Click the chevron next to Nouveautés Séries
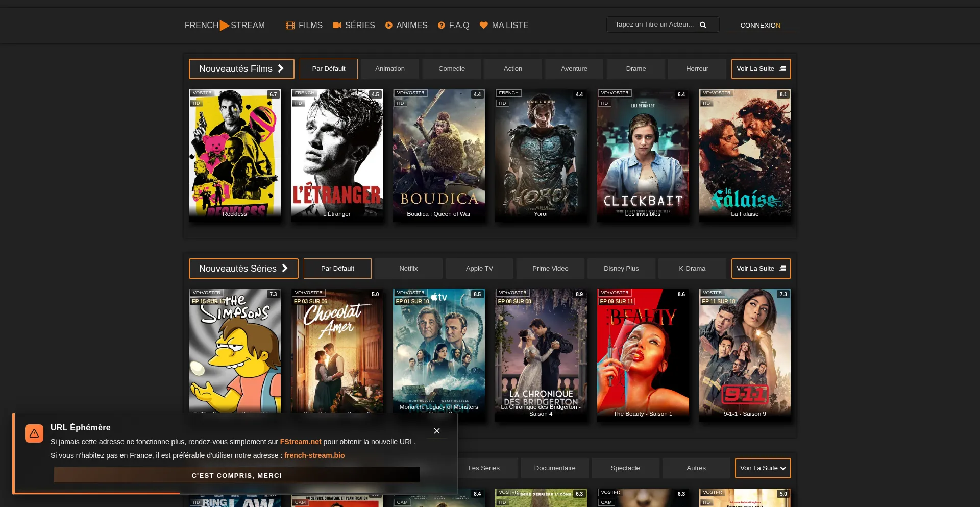This screenshot has width=980, height=507. [285, 268]
